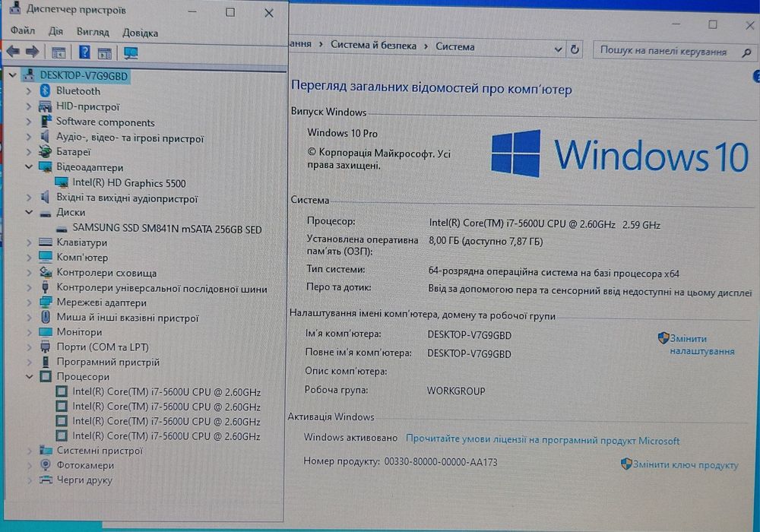
Task: Select Комп'ютер tree row
Action: 82,258
